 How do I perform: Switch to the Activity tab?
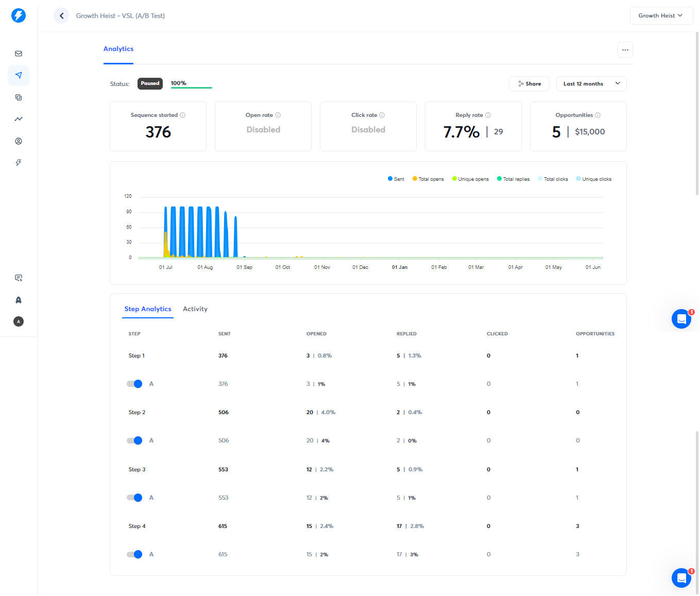click(195, 309)
